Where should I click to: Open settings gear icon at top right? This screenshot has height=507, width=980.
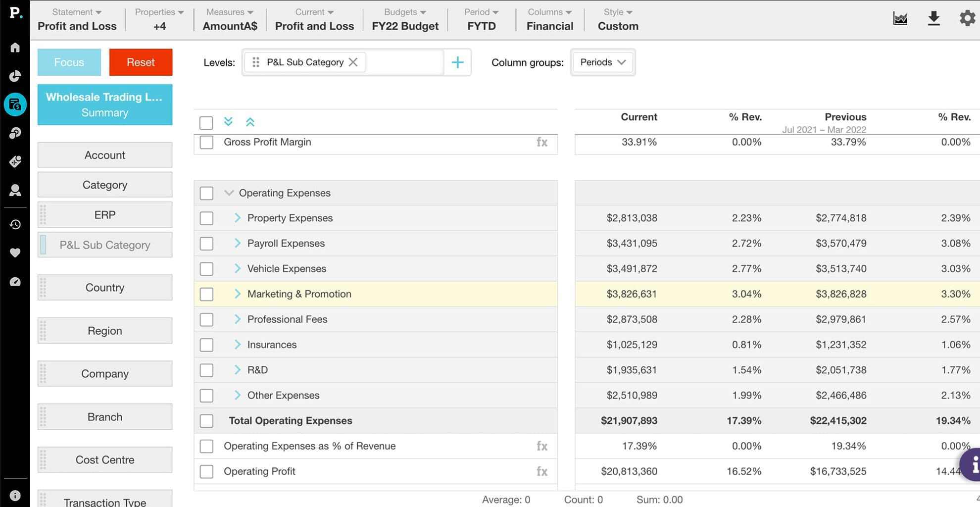tap(967, 19)
